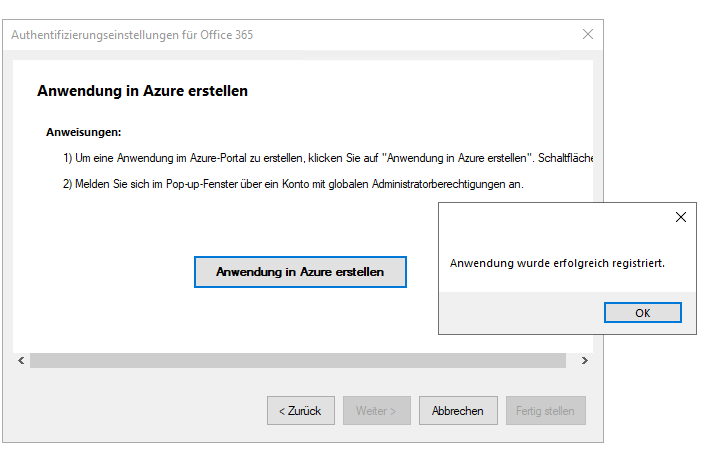Dismiss the success popup with its X icon
The height and width of the screenshot is (465, 720).
tap(681, 217)
